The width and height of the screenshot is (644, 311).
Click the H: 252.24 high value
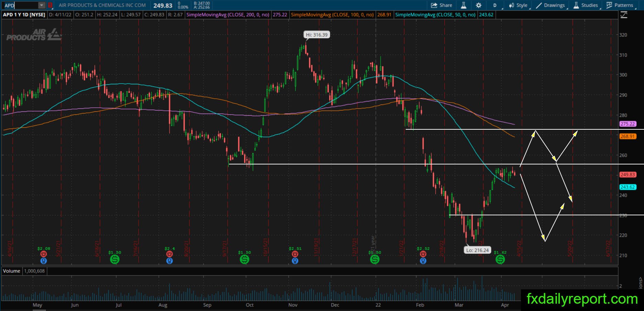click(107, 15)
